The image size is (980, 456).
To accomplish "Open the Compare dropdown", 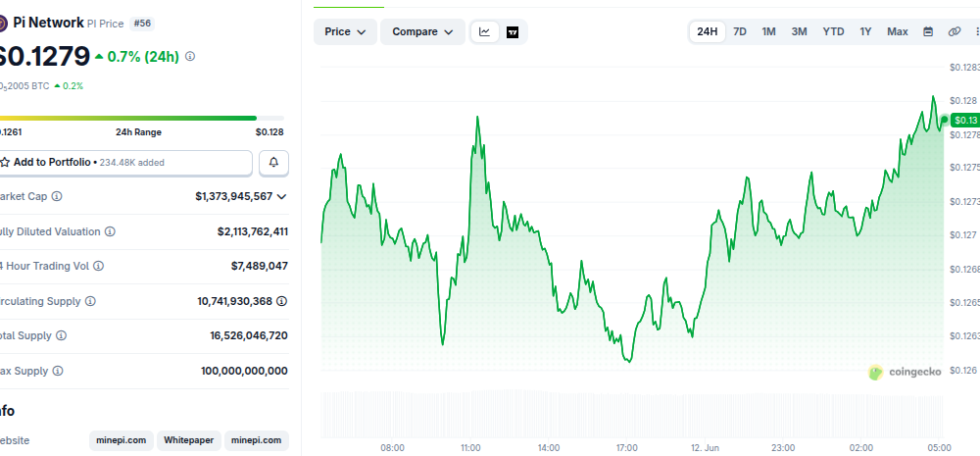I will pos(422,32).
